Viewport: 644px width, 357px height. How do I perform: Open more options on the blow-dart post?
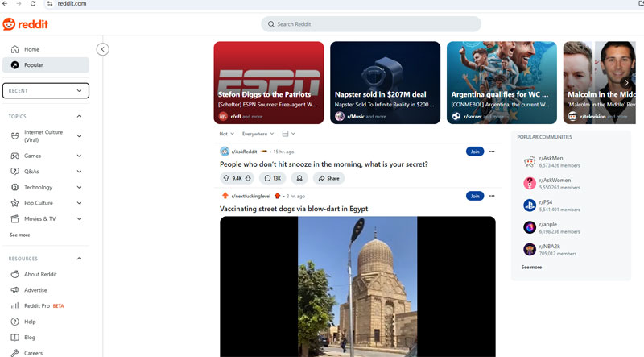(492, 196)
